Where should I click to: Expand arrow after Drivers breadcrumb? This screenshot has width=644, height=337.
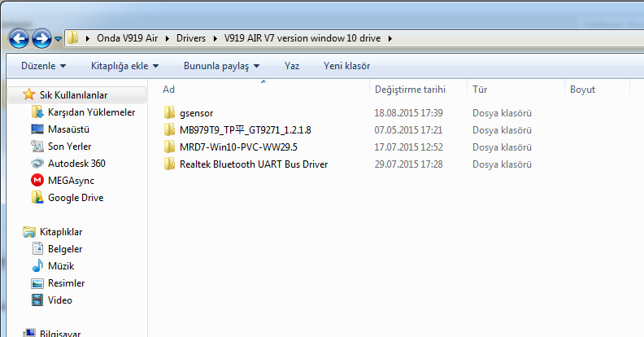click(x=215, y=38)
